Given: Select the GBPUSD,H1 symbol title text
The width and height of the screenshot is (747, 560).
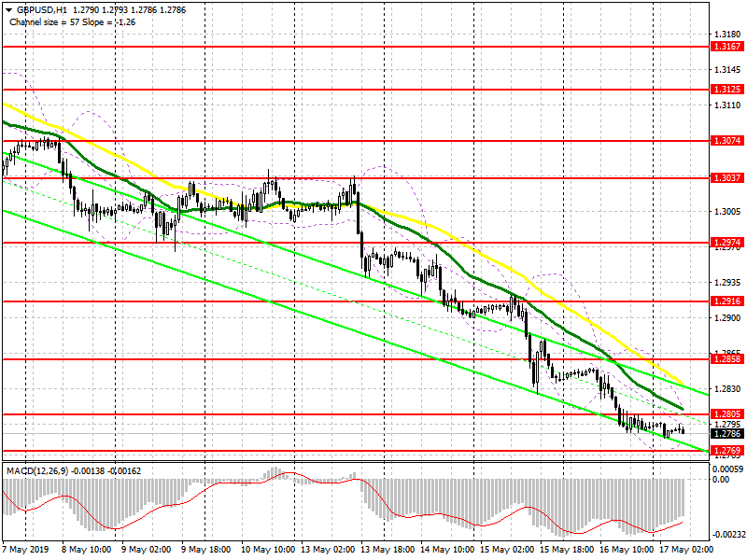Looking at the screenshot, I should (x=41, y=10).
